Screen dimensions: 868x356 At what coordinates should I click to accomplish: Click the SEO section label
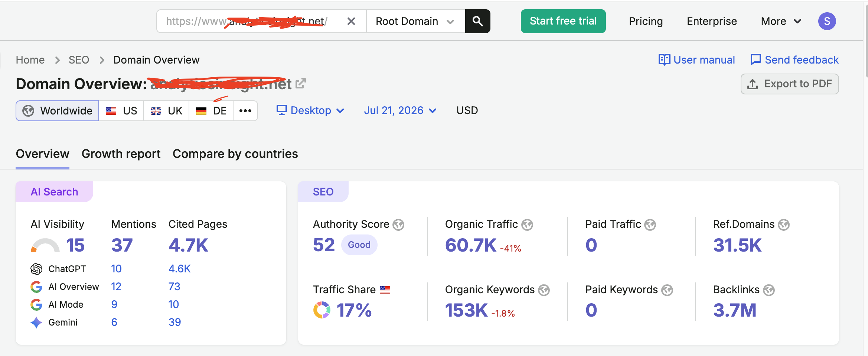323,192
